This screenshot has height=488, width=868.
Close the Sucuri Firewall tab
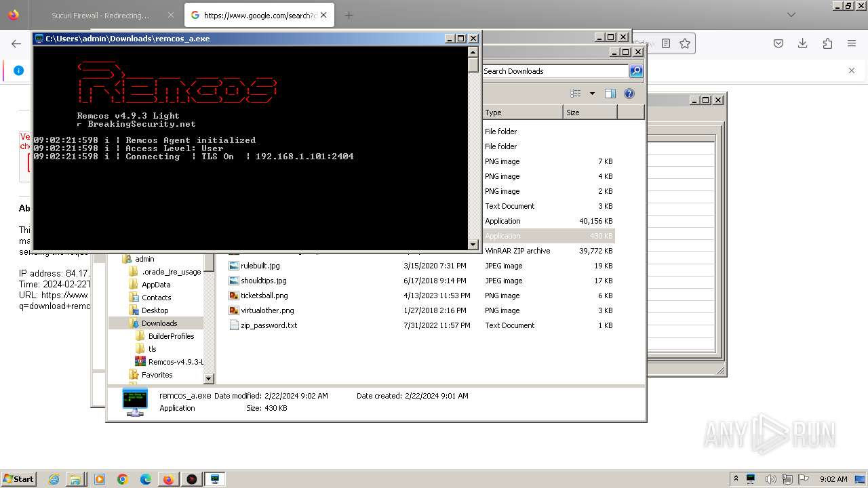point(170,15)
